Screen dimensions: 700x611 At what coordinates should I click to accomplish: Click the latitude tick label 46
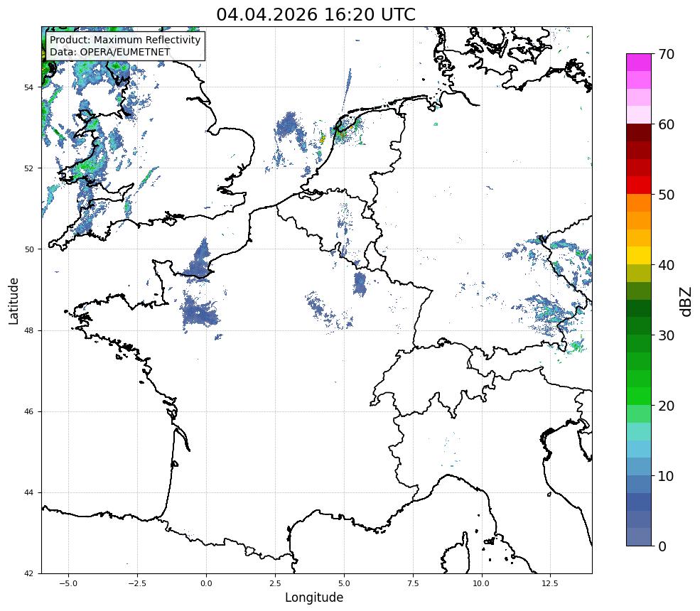tap(28, 412)
